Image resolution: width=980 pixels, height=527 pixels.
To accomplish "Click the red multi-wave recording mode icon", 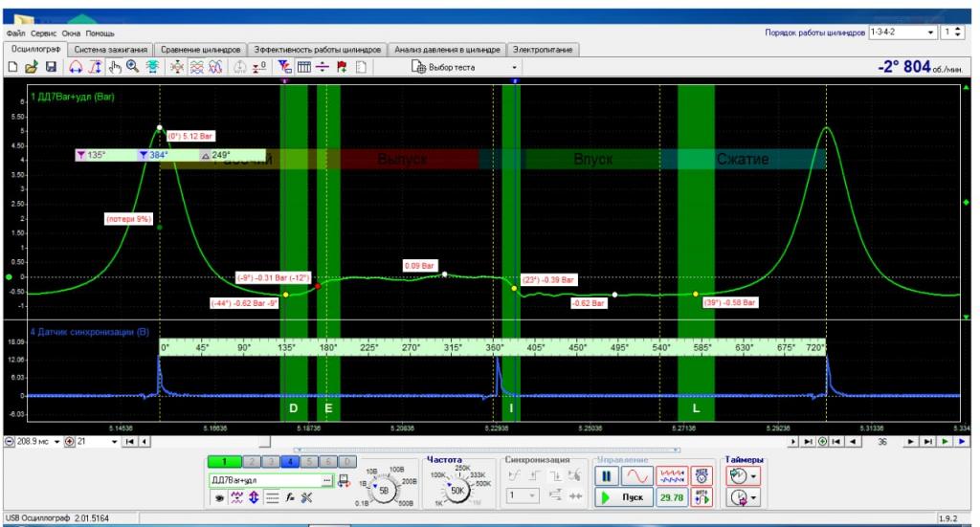I will 672,476.
